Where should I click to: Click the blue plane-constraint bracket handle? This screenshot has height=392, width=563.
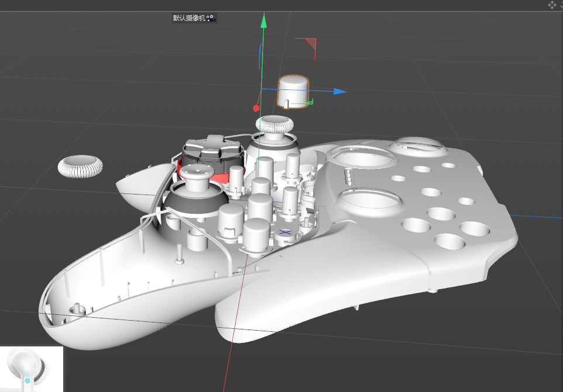click(x=260, y=56)
